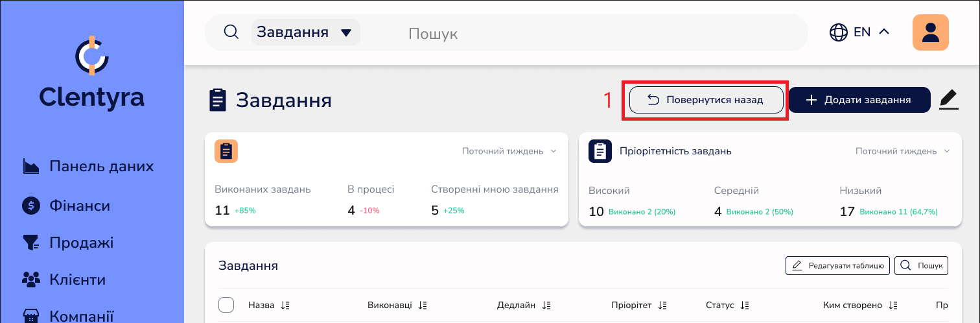Image resolution: width=980 pixels, height=323 pixels.
Task: Click the search magnifier icon in top bar
Action: 231,32
